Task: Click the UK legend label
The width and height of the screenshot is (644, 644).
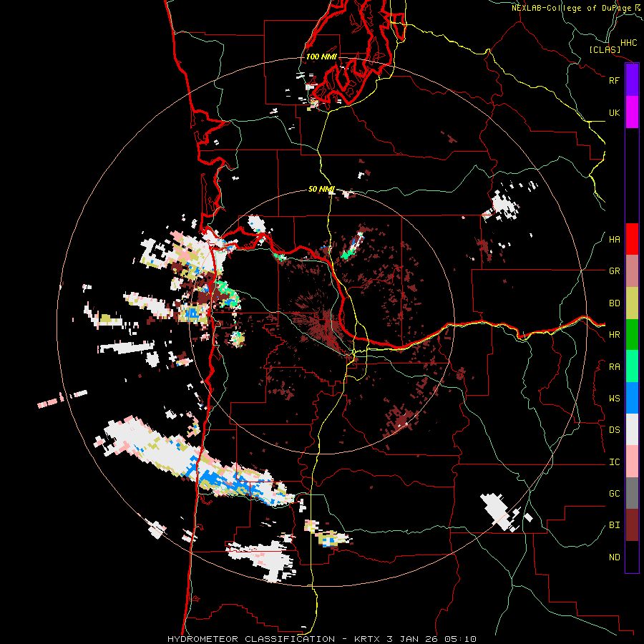Action: tap(614, 112)
